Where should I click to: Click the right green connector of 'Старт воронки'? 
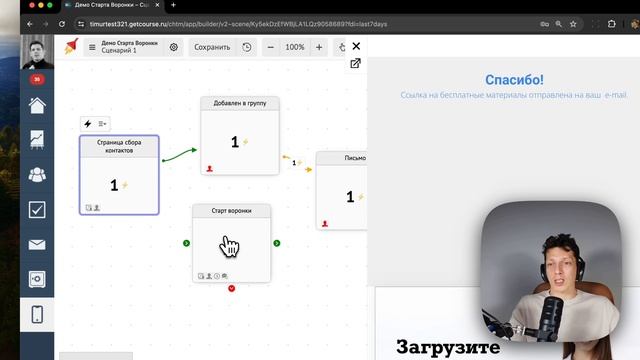click(x=277, y=243)
